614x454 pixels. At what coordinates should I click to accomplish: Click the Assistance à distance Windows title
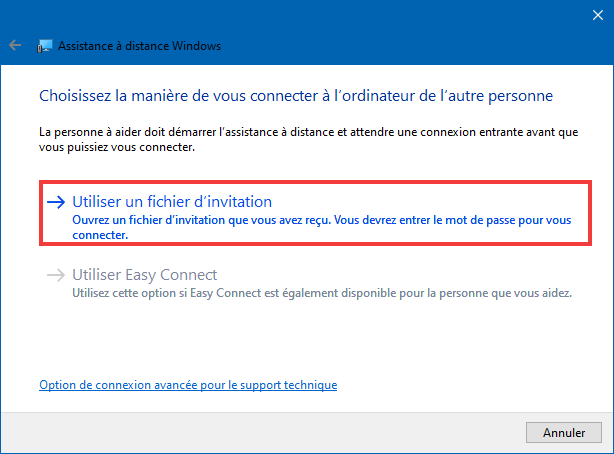[x=139, y=46]
